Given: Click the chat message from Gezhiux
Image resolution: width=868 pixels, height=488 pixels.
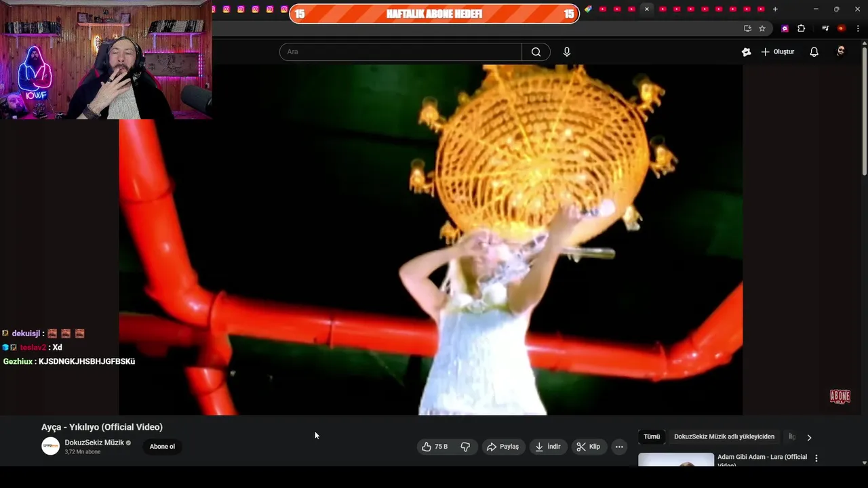Looking at the screenshot, I should [x=69, y=362].
